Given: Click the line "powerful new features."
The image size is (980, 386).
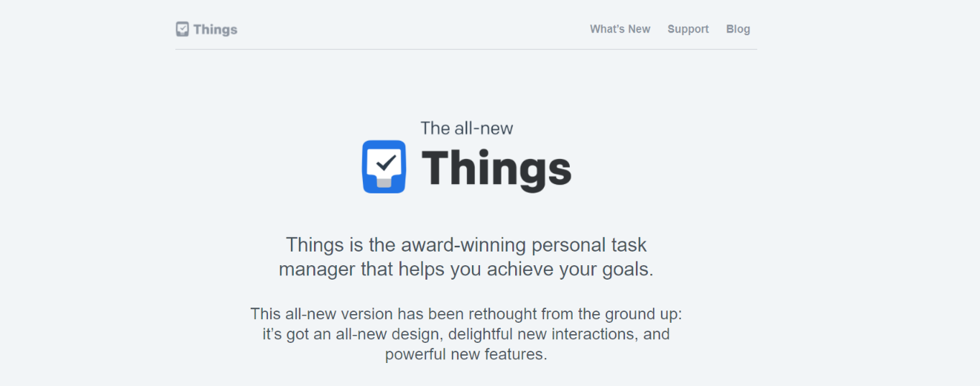Looking at the screenshot, I should tap(466, 354).
